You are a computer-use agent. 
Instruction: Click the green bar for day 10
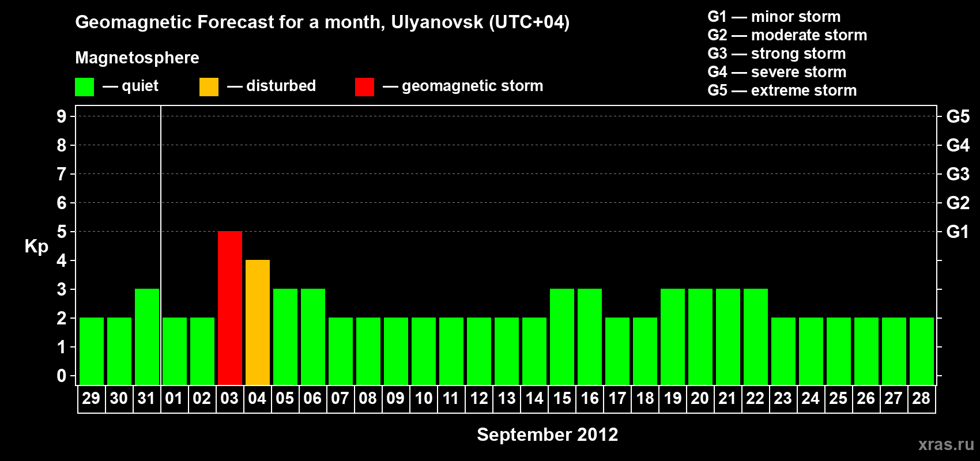pyautogui.click(x=424, y=351)
